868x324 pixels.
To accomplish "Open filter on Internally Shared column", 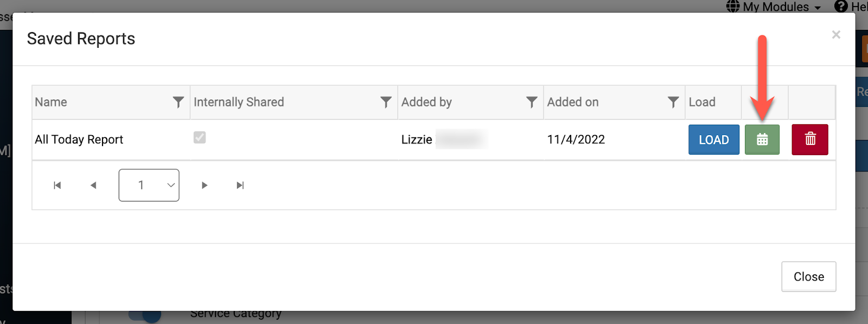I will (x=386, y=102).
